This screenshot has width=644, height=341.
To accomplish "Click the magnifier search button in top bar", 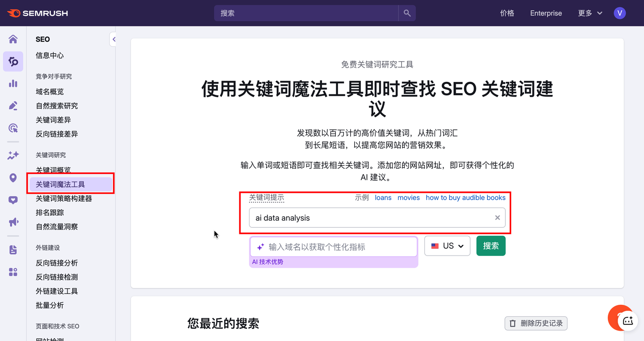I will tap(407, 13).
